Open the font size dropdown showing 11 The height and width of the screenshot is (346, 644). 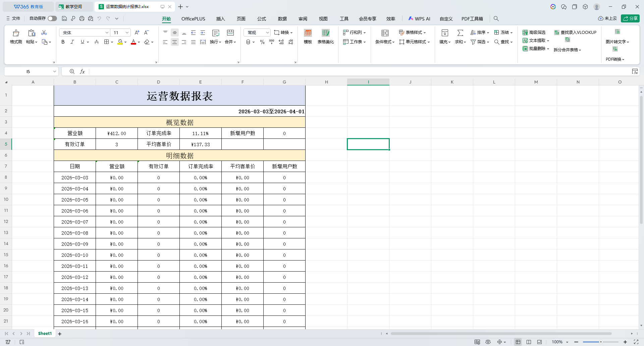point(127,33)
